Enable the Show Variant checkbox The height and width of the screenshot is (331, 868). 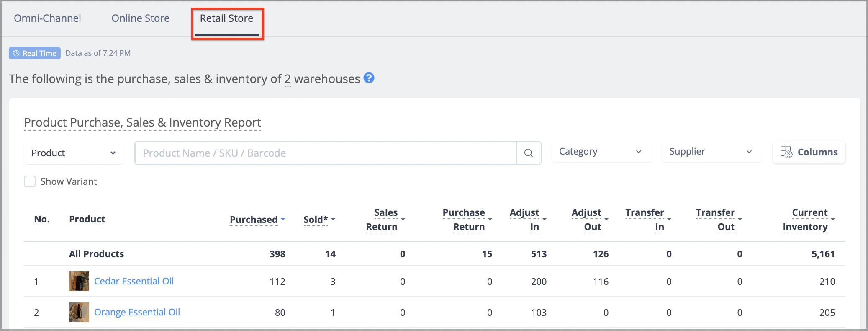pos(30,181)
